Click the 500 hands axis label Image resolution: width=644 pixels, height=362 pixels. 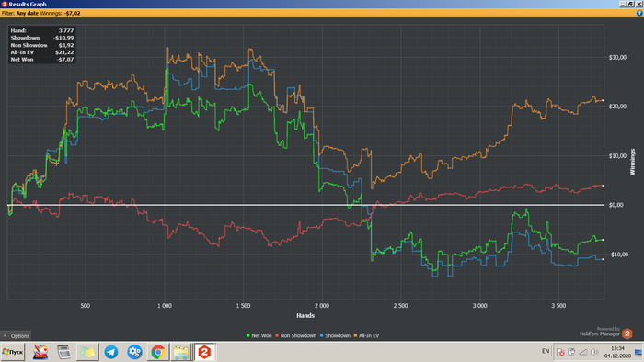85,306
